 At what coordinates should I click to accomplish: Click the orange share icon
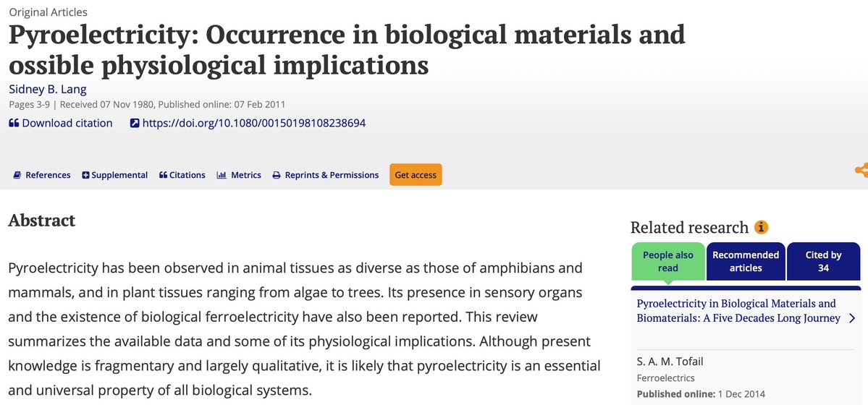click(x=861, y=171)
